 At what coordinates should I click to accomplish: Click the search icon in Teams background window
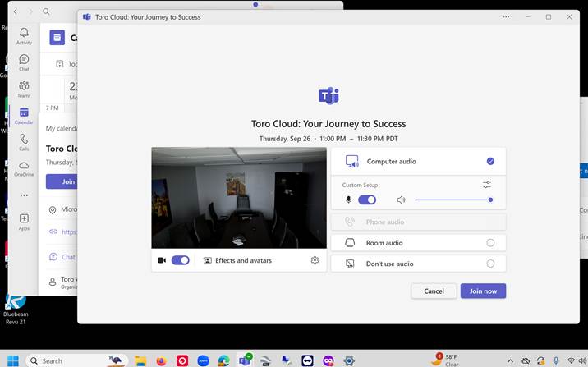[46, 11]
